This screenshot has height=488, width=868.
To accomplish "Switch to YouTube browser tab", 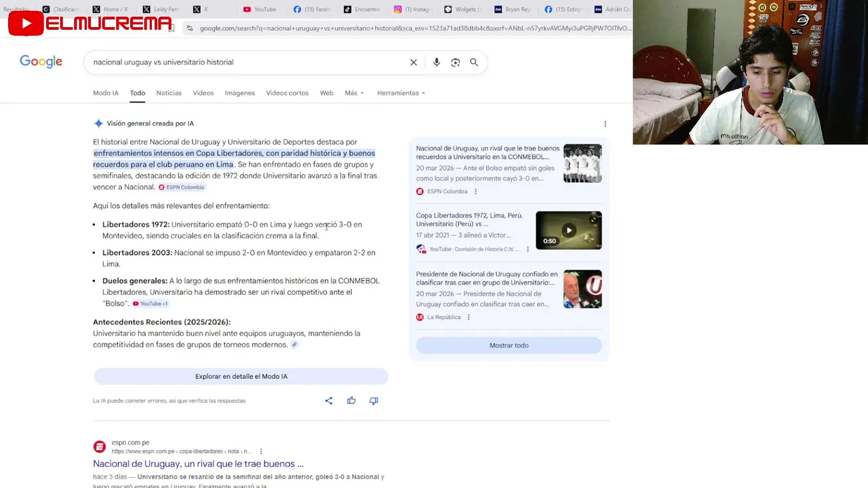I will (260, 9).
